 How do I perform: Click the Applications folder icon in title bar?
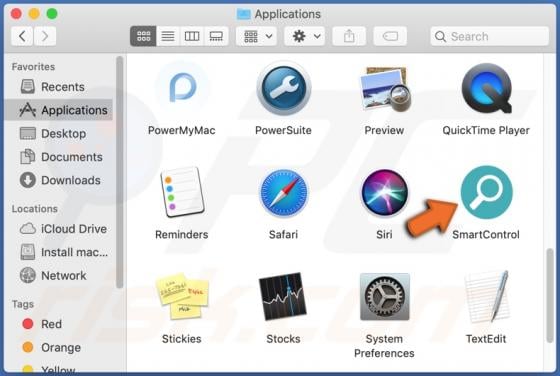tap(244, 14)
